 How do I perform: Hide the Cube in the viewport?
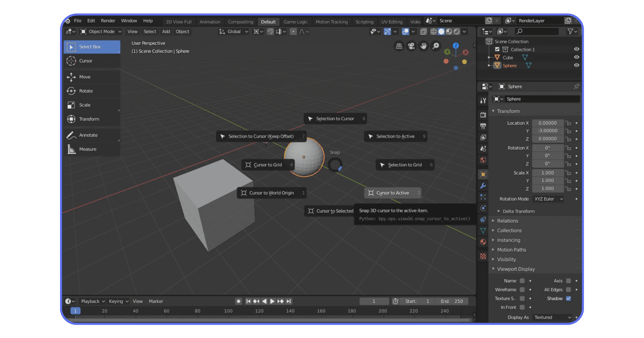coord(577,57)
